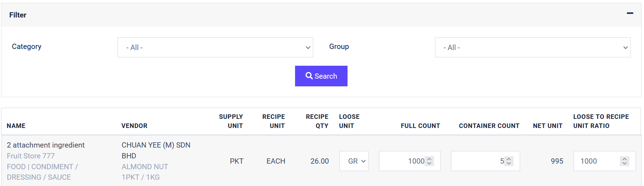Raise Loose to Recipe ratio with up arrow
The image size is (644, 186).
[x=624, y=159]
